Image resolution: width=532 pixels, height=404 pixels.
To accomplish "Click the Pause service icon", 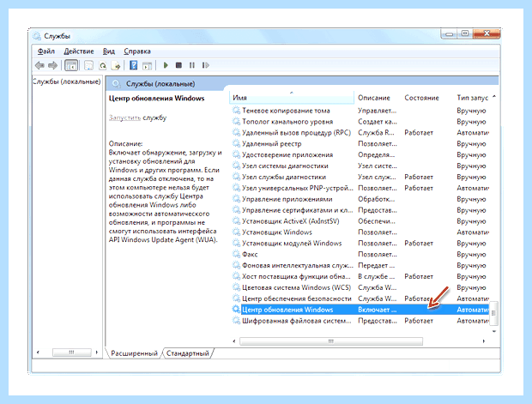I will coord(192,65).
